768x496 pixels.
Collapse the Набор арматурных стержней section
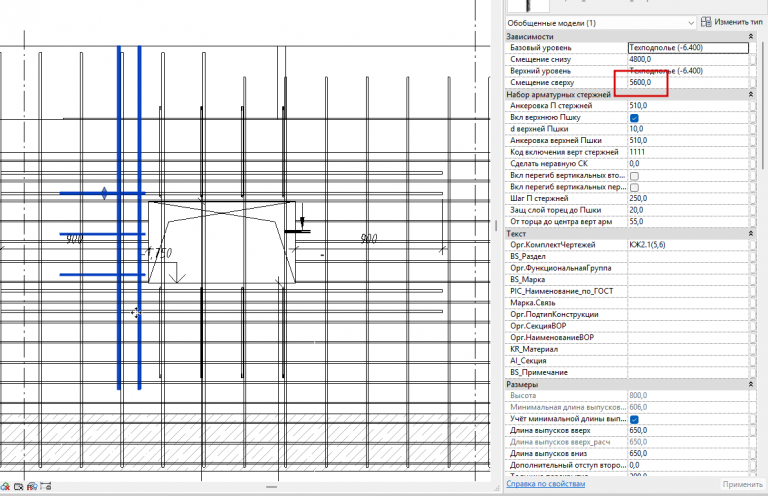tap(750, 94)
